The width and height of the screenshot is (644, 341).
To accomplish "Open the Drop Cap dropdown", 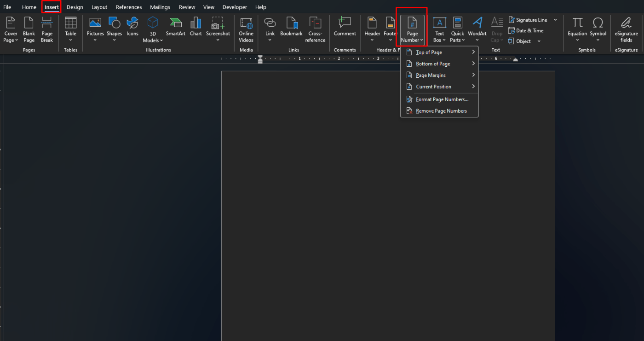I will tap(497, 30).
